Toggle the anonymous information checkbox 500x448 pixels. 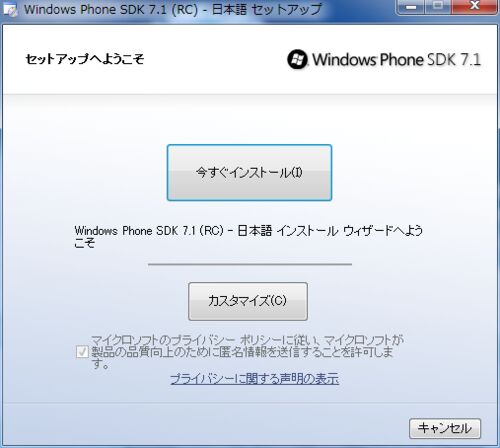point(82,352)
